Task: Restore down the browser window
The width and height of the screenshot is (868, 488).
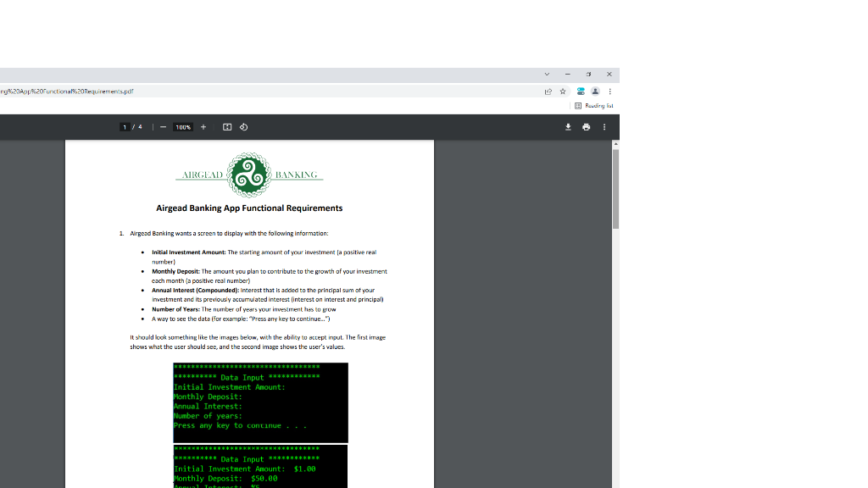Action: pos(588,75)
